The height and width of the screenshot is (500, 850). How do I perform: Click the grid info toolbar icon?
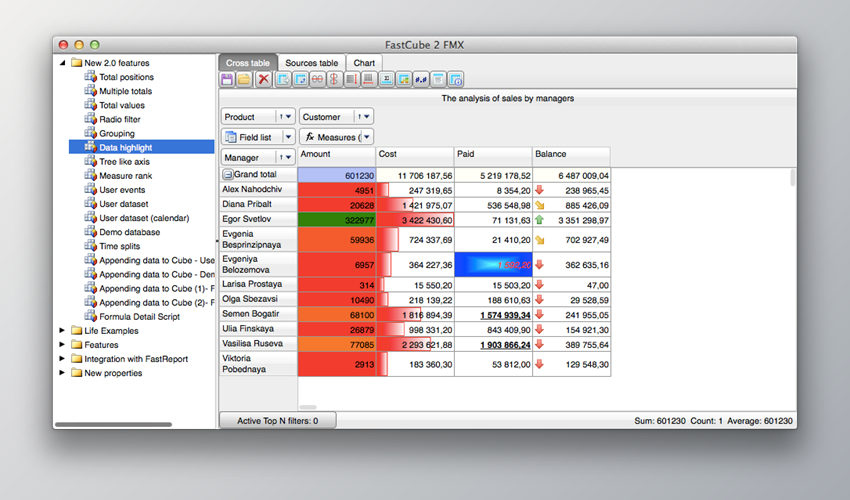(x=455, y=80)
